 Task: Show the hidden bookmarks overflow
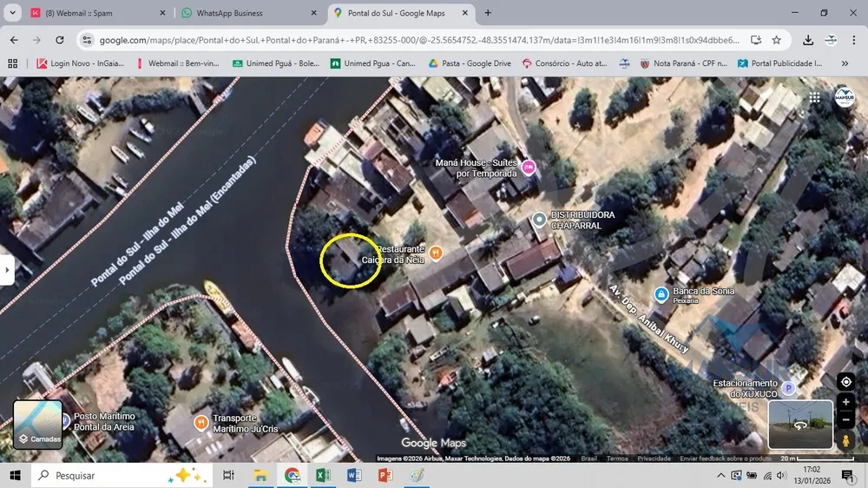tap(845, 63)
